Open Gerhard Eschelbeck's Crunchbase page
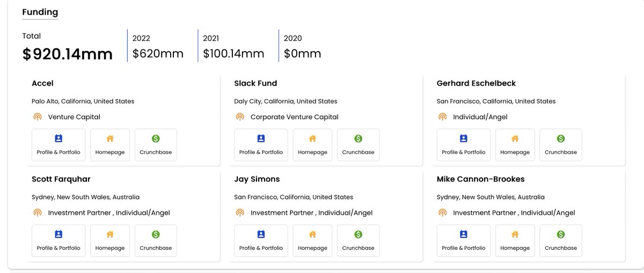This screenshot has width=644, height=273. pyautogui.click(x=561, y=145)
